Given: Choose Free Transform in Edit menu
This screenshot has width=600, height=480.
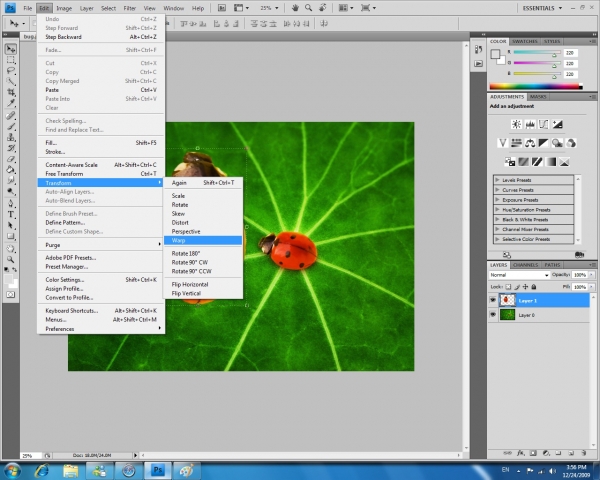Looking at the screenshot, I should pos(101,174).
